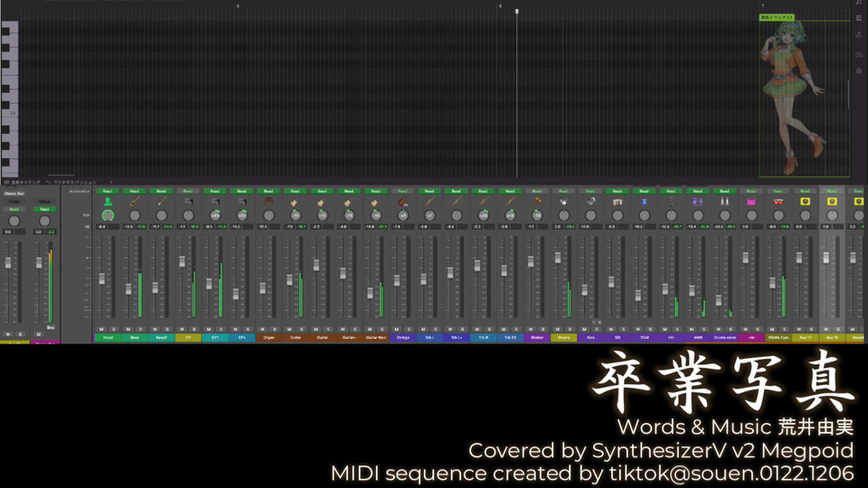
Task: Open Organ channel Read automation menu
Action: point(269,191)
